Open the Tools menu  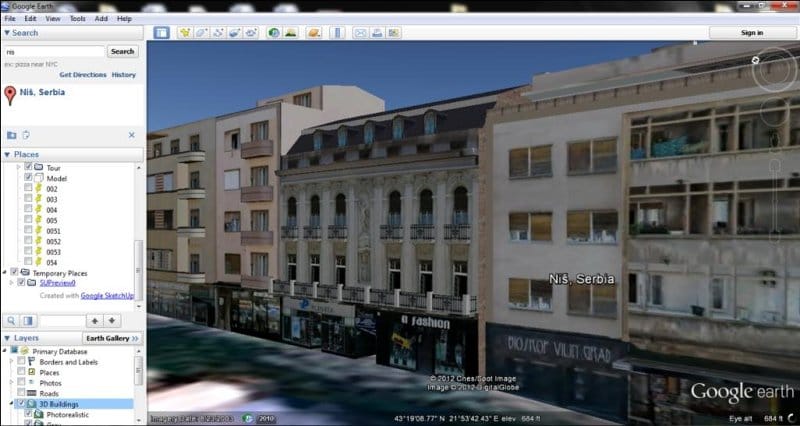(77, 19)
